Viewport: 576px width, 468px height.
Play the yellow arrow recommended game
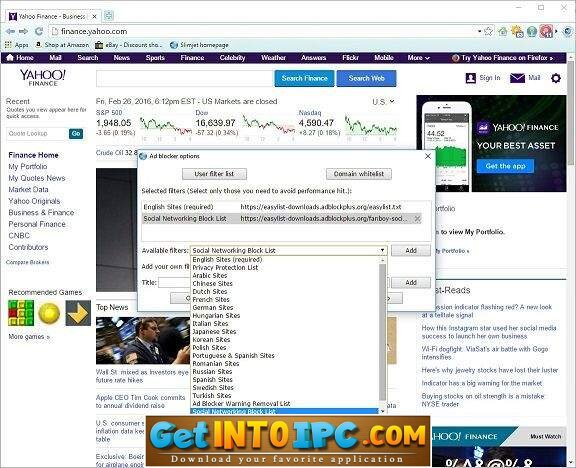78,313
